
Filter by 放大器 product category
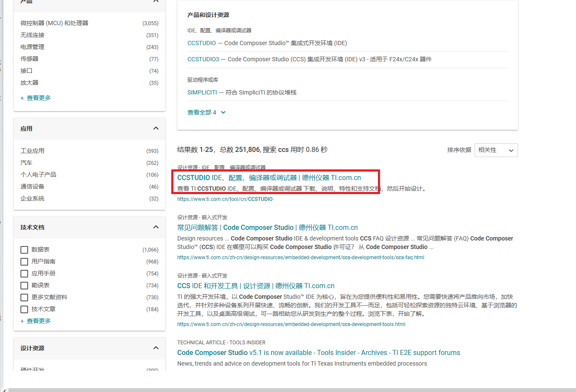pyautogui.click(x=29, y=83)
